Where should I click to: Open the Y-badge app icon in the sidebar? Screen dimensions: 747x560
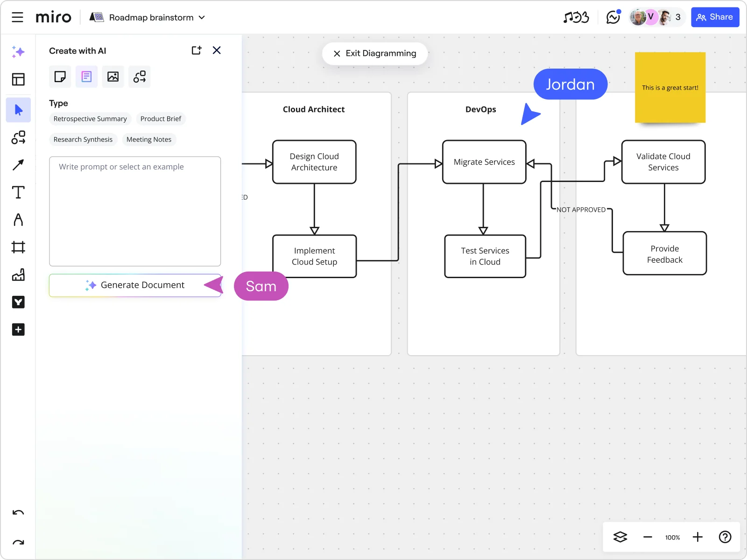coord(18,302)
